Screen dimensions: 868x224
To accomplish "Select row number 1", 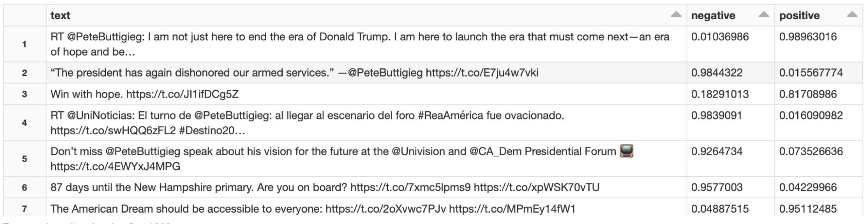I will (24, 44).
